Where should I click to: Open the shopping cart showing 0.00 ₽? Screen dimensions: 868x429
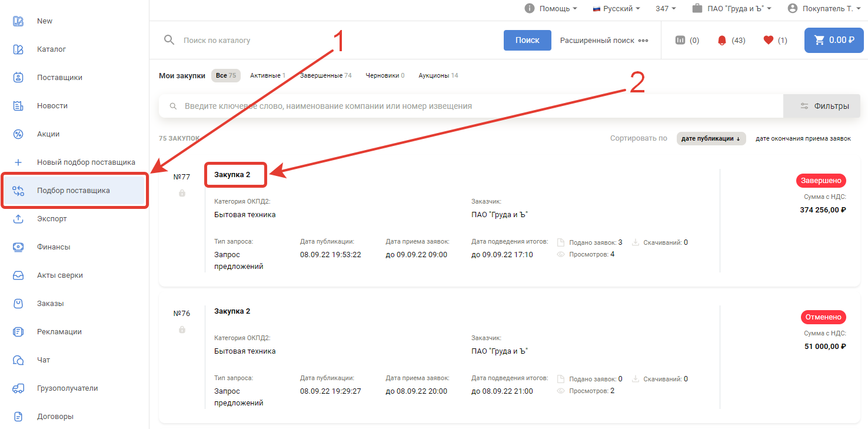click(834, 40)
